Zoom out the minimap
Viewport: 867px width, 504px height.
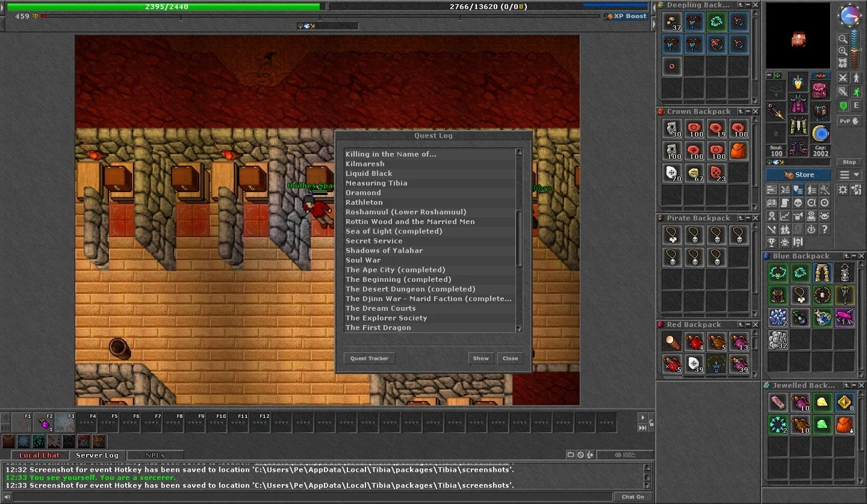(843, 39)
